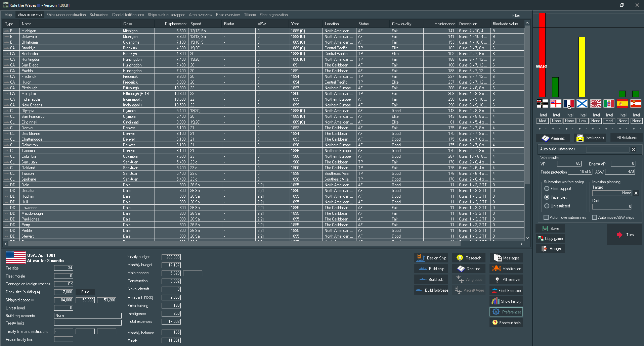Viewport: 644px width, 346px height.
Task: Open the Almanac book icon
Action: pos(545,138)
